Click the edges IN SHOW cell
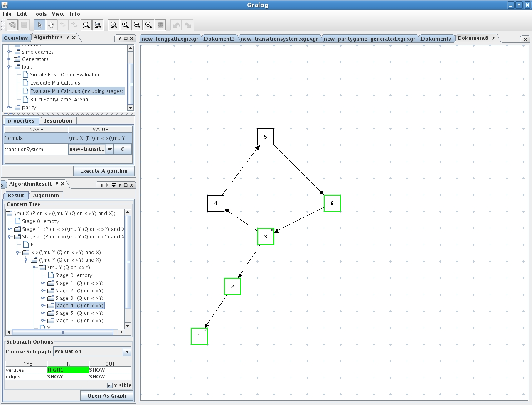Viewport: 532px width, 405px height. [68, 377]
